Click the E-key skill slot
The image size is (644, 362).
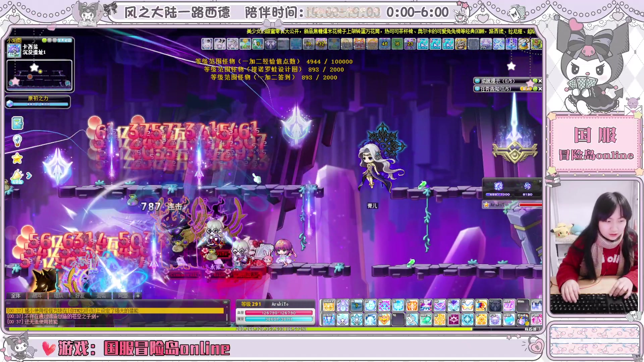(453, 305)
